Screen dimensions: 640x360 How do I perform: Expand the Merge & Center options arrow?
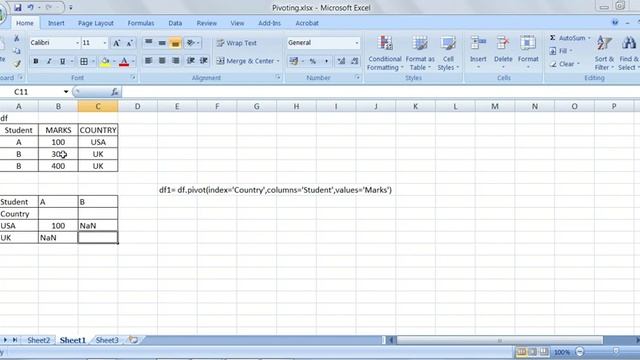tap(278, 61)
